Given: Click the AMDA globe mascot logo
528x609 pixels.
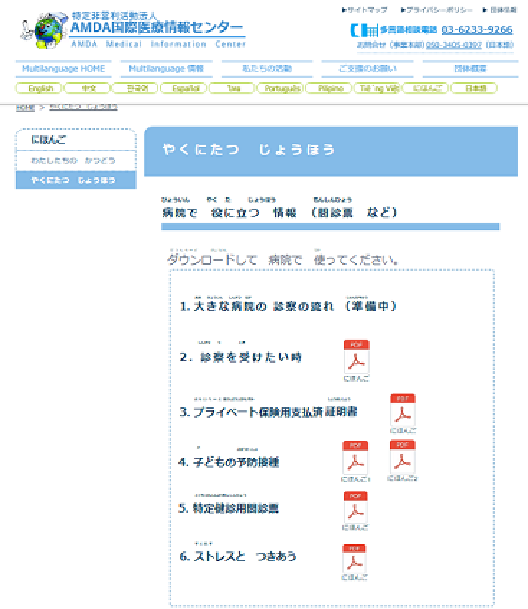Looking at the screenshot, I should click(44, 30).
